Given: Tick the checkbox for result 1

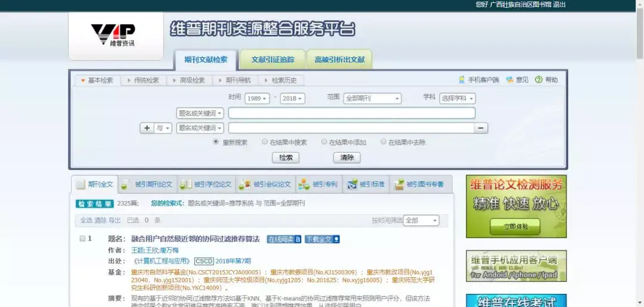Looking at the screenshot, I should [82, 238].
